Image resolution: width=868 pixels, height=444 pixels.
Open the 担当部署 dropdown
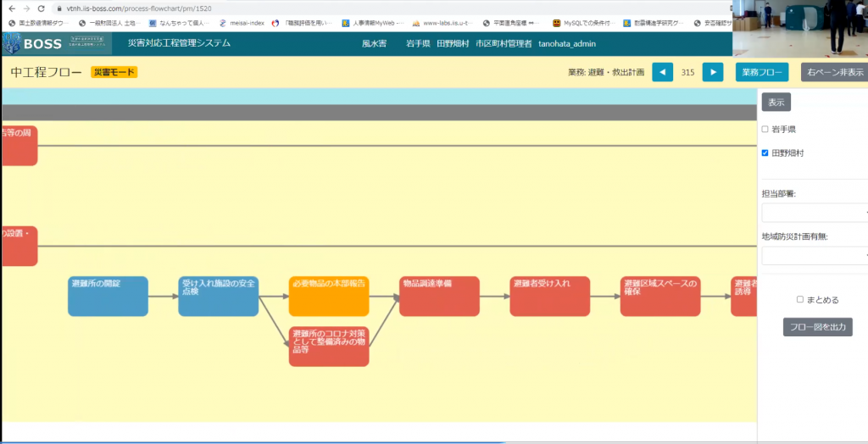[x=814, y=213]
